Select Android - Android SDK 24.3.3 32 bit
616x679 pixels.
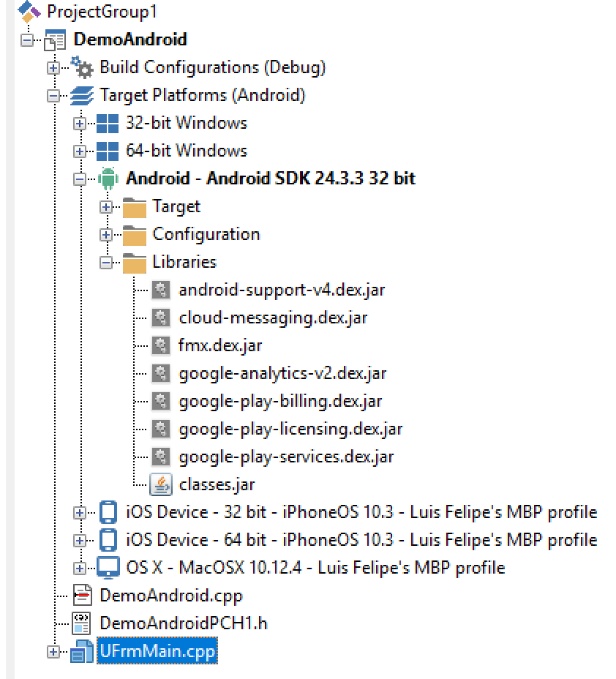click(271, 179)
